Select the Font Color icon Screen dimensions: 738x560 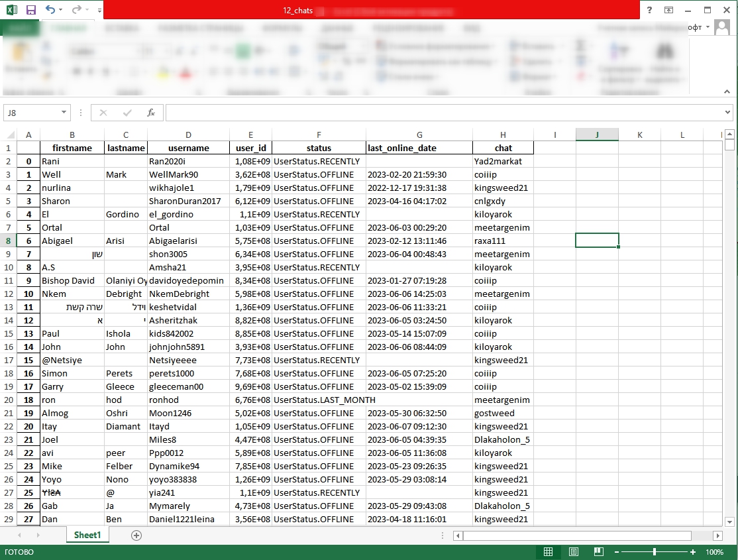point(186,72)
